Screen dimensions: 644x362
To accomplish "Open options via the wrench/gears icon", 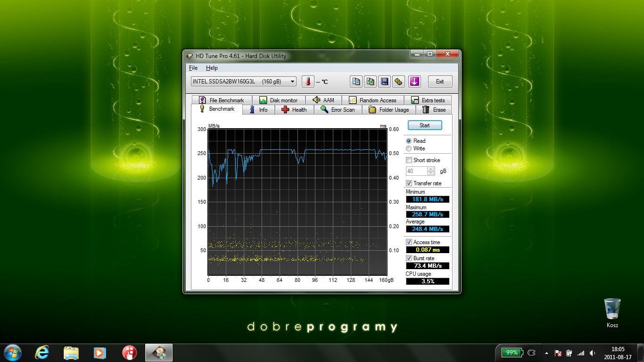I will (x=399, y=82).
